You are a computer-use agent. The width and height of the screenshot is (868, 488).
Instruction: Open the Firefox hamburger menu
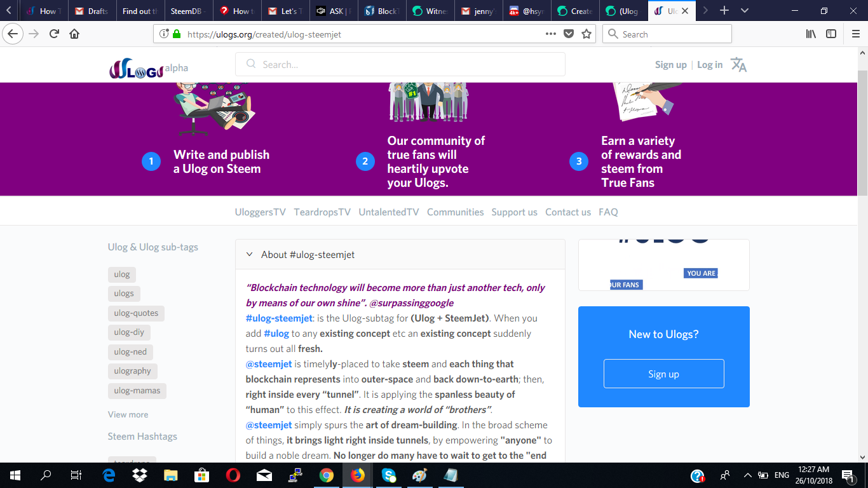pyautogui.click(x=855, y=34)
